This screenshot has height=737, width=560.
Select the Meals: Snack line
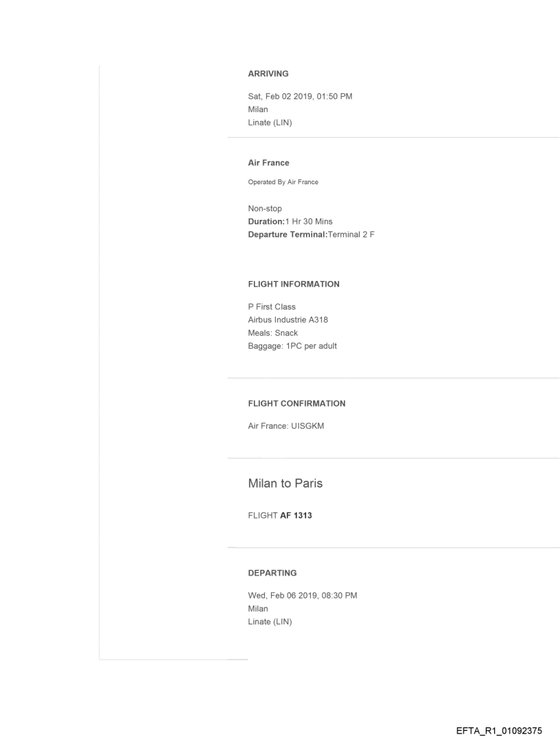[x=272, y=332]
